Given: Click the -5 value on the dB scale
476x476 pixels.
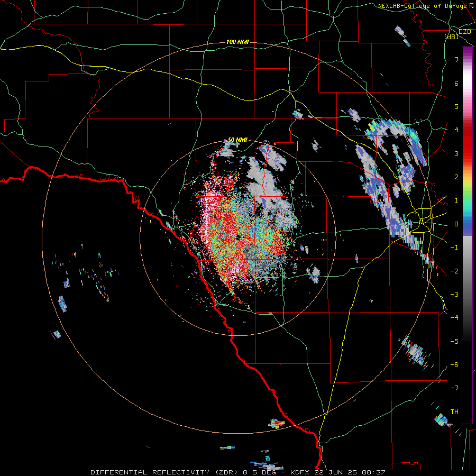Looking at the screenshot, I should point(454,342).
